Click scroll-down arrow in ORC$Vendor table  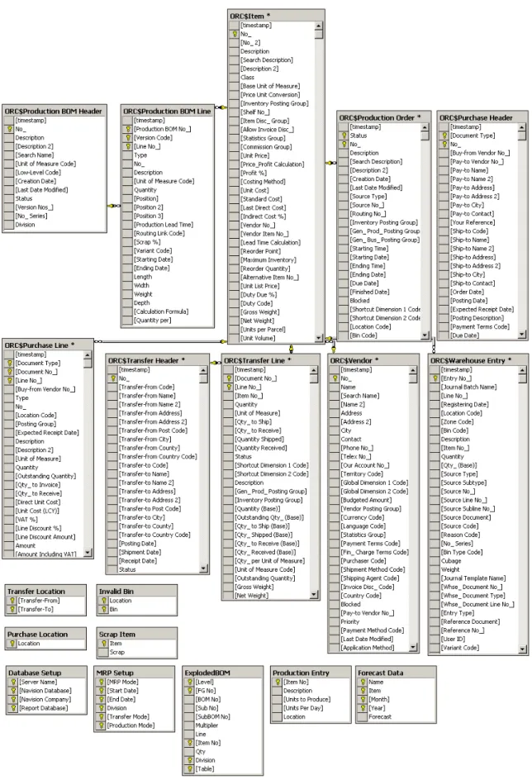click(413, 647)
